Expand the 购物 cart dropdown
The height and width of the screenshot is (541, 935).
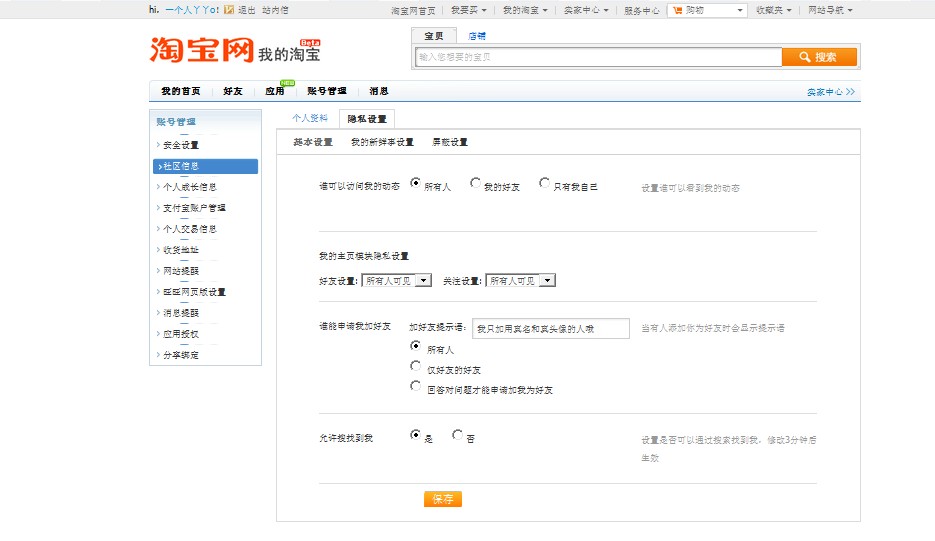click(739, 10)
